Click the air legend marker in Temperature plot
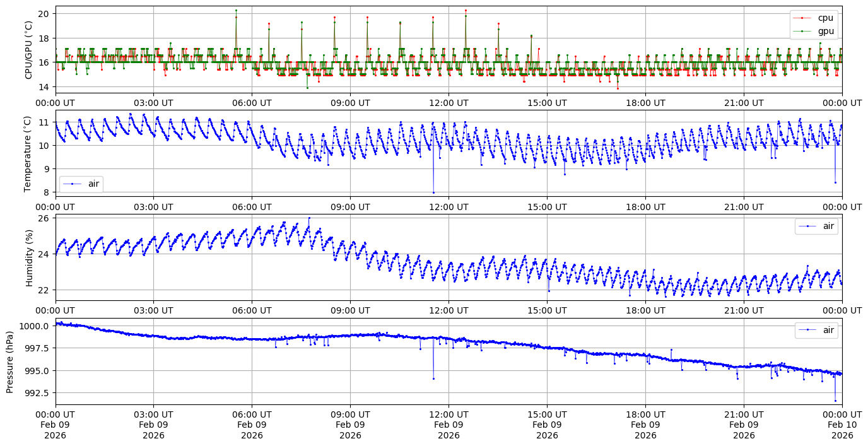 (x=73, y=184)
